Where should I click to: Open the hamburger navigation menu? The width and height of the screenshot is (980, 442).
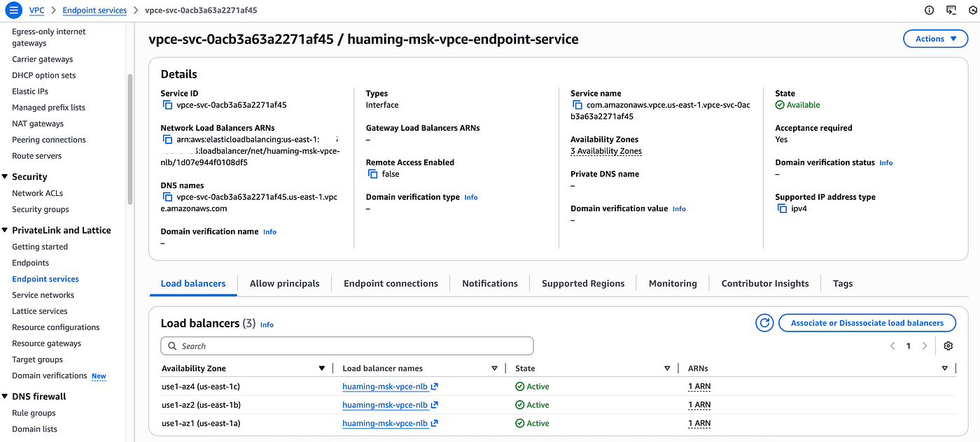click(13, 10)
